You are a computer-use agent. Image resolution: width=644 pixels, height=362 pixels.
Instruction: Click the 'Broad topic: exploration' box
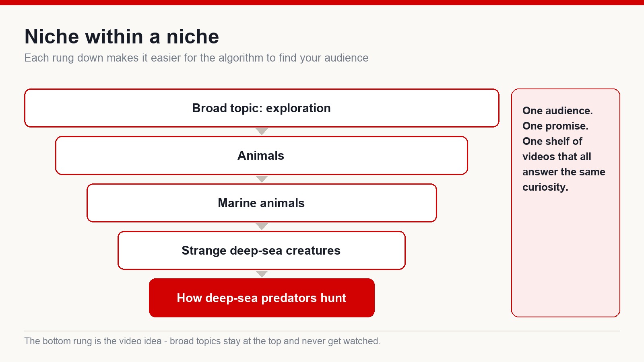(262, 108)
